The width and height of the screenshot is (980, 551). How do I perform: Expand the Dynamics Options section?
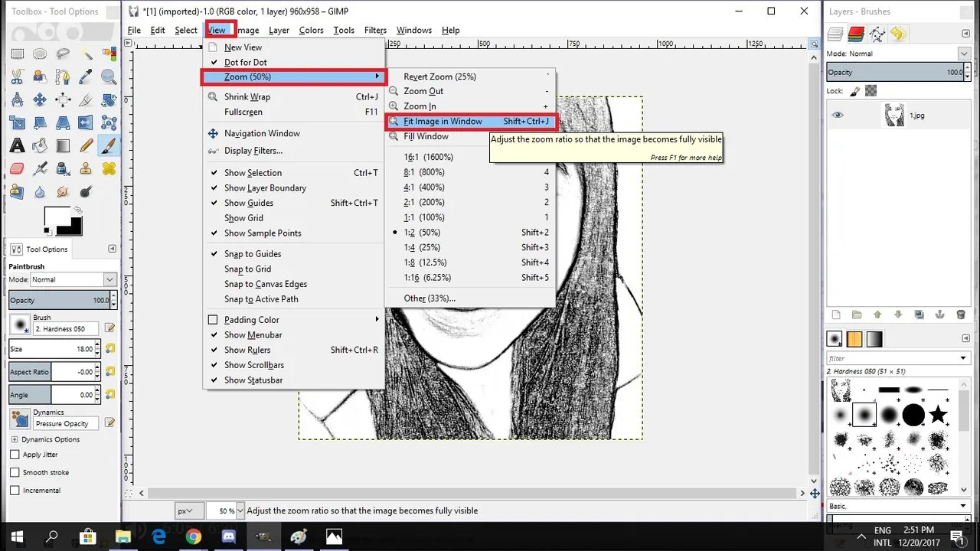(15, 440)
